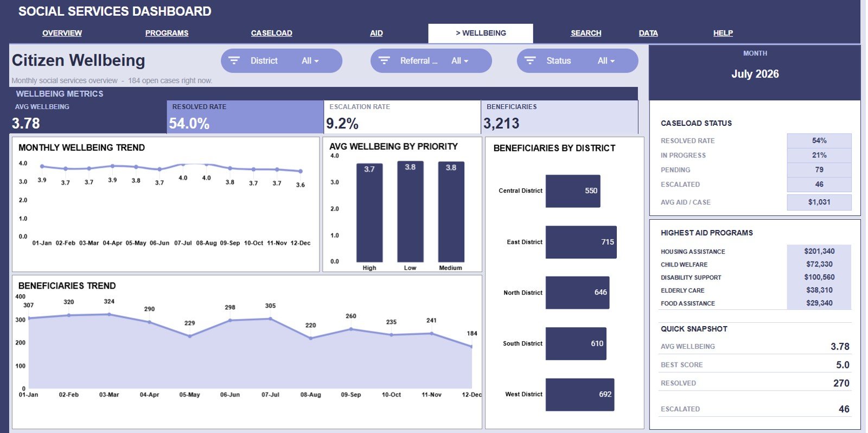
Task: Click the July 2026 month selector
Action: click(x=755, y=74)
